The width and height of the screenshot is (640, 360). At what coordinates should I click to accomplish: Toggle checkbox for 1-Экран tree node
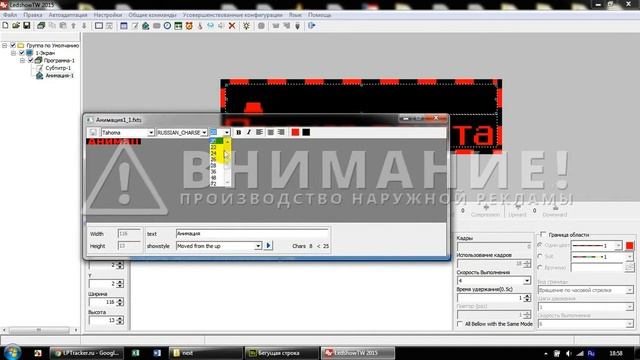point(22,53)
